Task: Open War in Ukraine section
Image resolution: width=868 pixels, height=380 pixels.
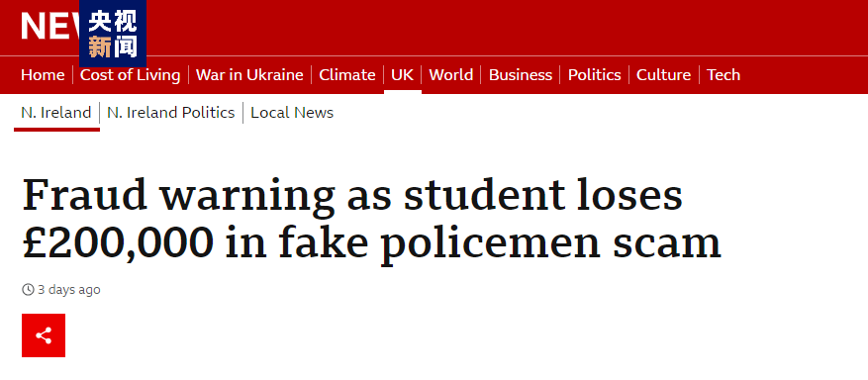Action: click(249, 74)
